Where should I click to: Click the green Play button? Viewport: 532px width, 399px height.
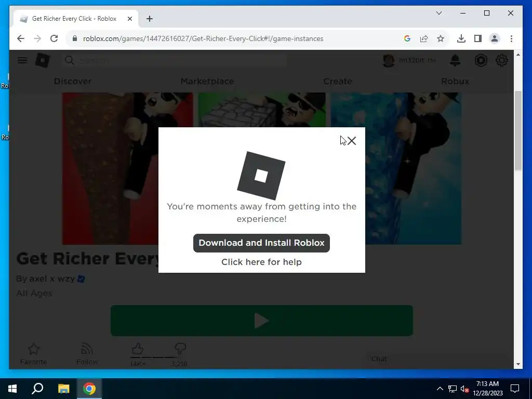(262, 321)
